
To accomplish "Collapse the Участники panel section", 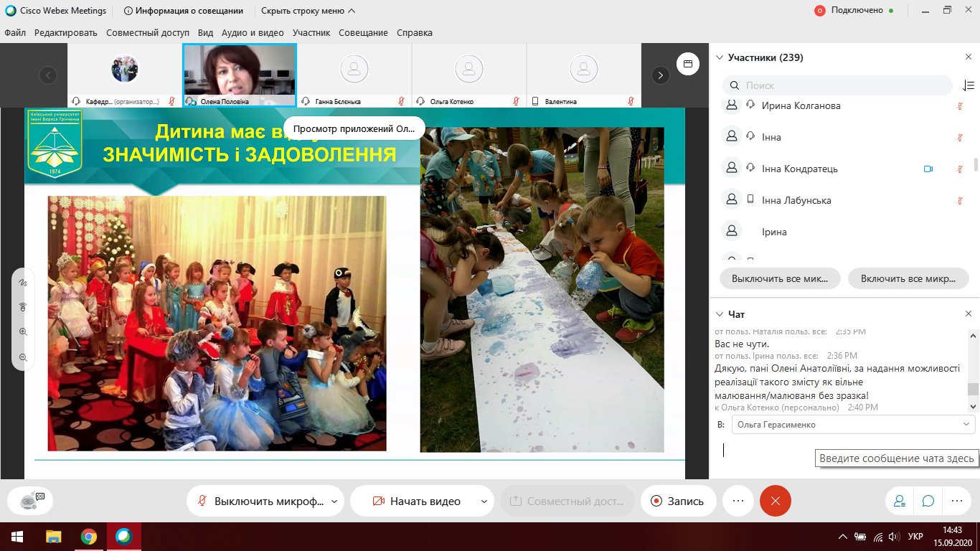I will click(x=720, y=57).
